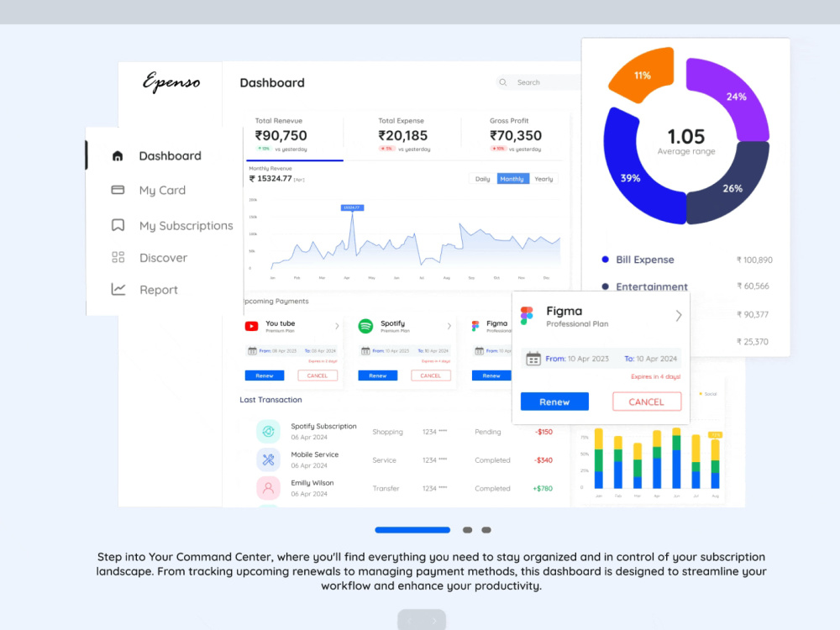Expand the You tube card chevron
Image resolution: width=840 pixels, height=630 pixels.
[337, 326]
